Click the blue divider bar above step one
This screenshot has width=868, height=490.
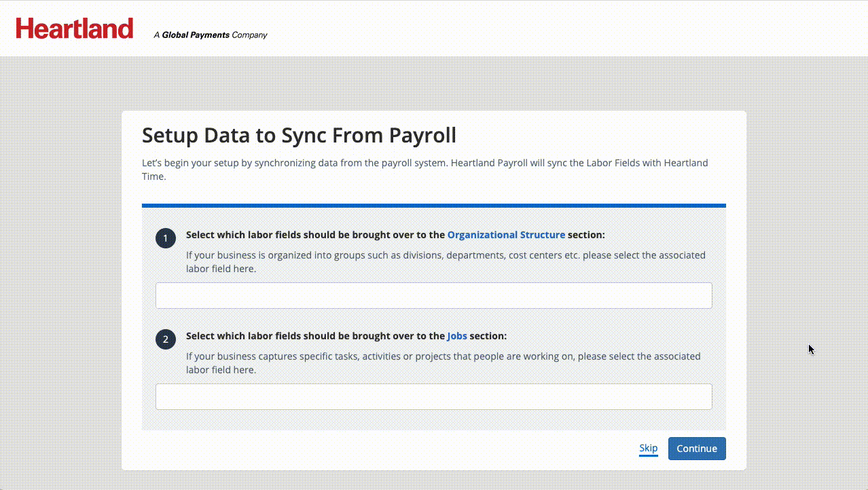point(433,204)
